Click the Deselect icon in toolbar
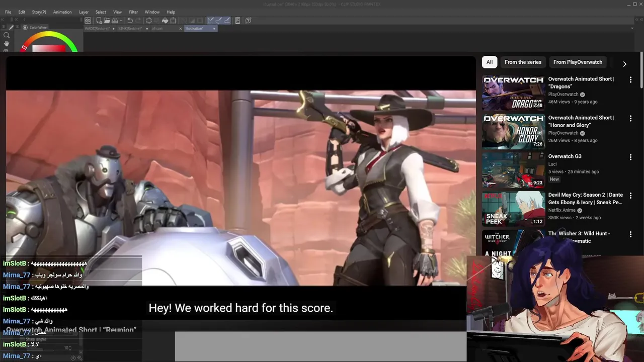 pyautogui.click(x=184, y=21)
